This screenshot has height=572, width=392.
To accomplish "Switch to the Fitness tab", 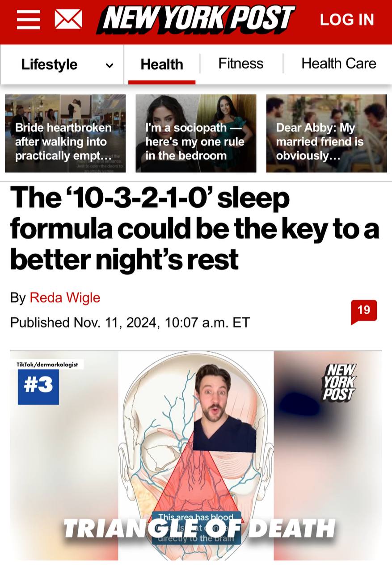I will (x=241, y=63).
